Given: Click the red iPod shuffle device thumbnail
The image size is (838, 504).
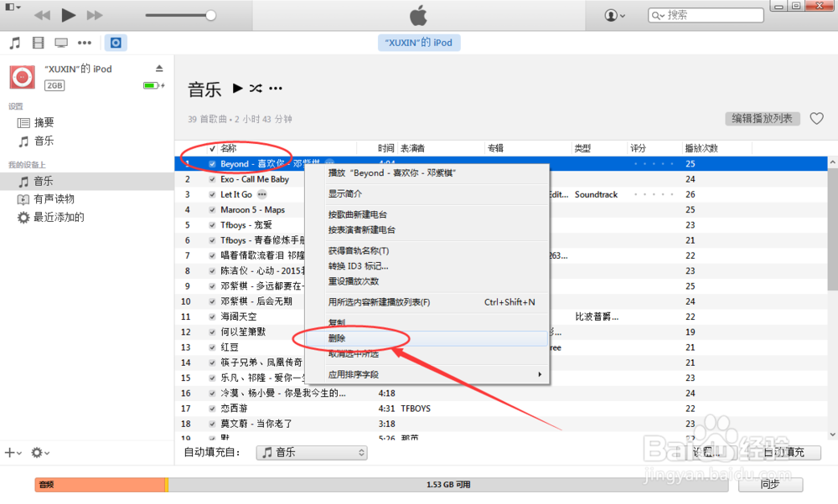Looking at the screenshot, I should coord(23,77).
